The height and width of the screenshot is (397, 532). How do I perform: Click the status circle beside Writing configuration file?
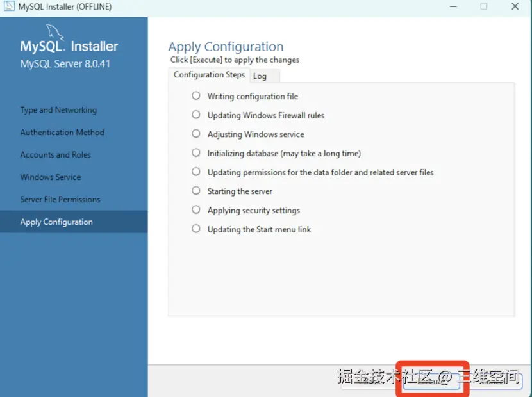click(x=195, y=96)
